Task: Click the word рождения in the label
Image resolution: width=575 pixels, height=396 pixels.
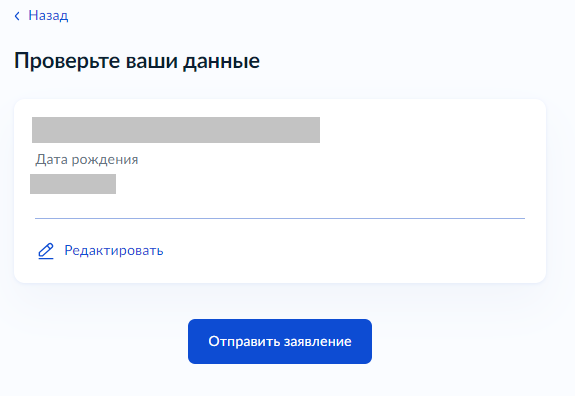Action: pyautogui.click(x=105, y=160)
